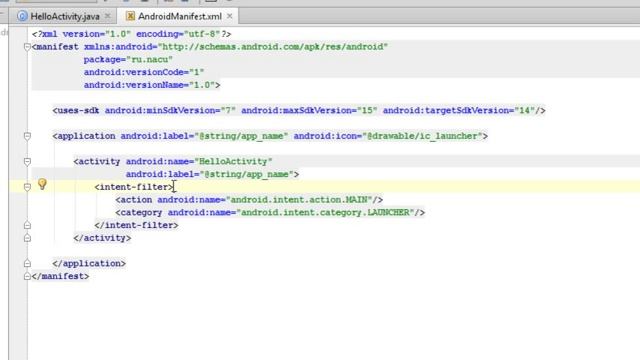Screen dimensions: 640x360
Task: Select the AndroidManifest.xml tab
Action: pyautogui.click(x=180, y=16)
